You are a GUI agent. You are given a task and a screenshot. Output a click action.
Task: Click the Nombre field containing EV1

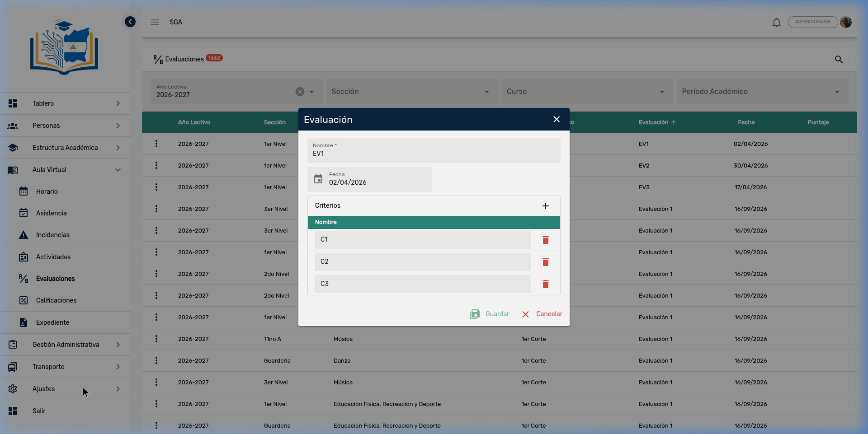[x=434, y=151]
